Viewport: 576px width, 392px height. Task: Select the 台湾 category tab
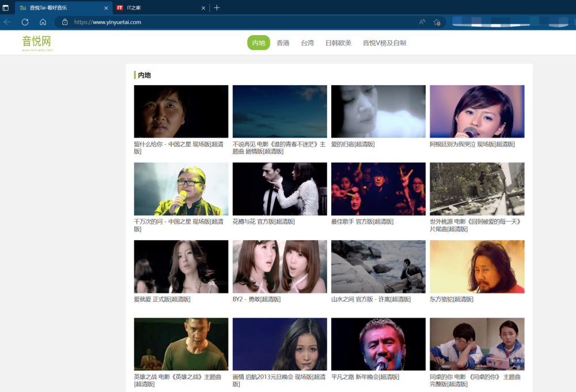tap(307, 43)
